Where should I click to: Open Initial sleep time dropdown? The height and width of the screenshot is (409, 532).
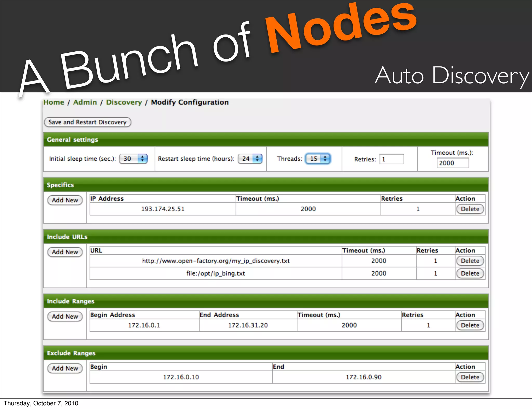tap(133, 159)
